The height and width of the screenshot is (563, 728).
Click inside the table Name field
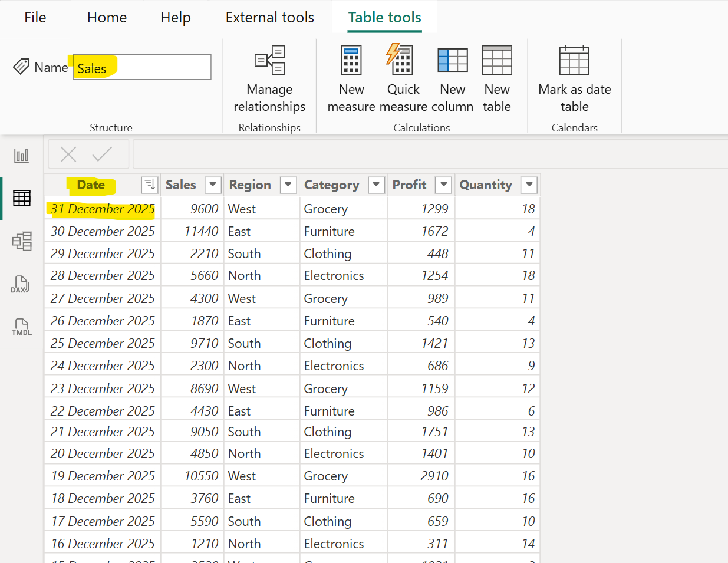[141, 67]
